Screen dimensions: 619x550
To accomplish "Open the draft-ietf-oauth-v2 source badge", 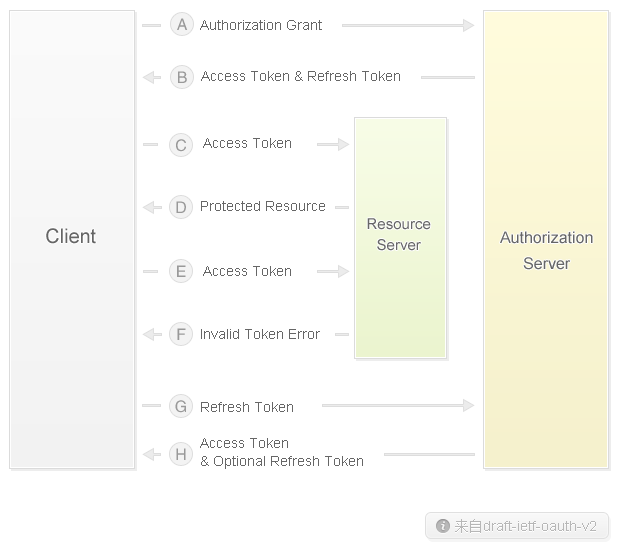I will (517, 526).
